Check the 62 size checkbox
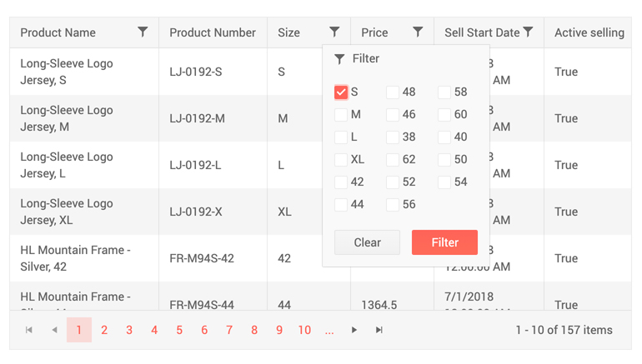 coord(392,159)
